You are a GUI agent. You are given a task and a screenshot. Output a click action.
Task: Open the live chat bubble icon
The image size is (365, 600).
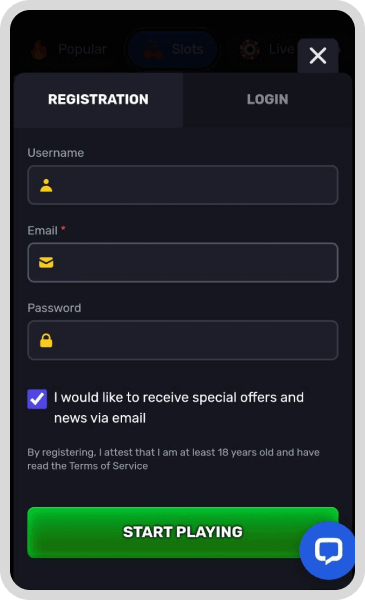(x=328, y=550)
